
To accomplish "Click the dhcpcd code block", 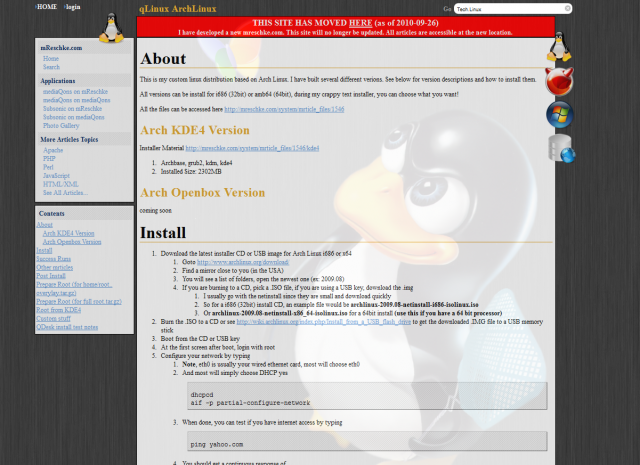I will point(367,396).
